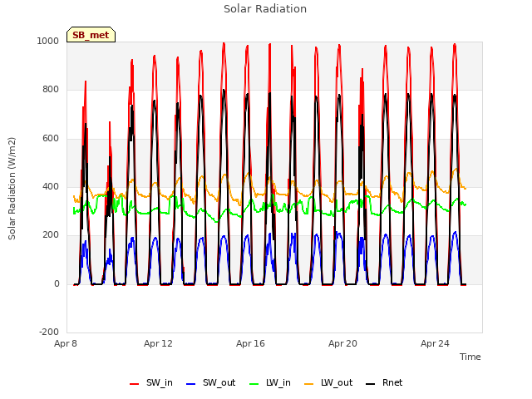
Task: Click the black Rnet legend swatch
Action: point(371,384)
